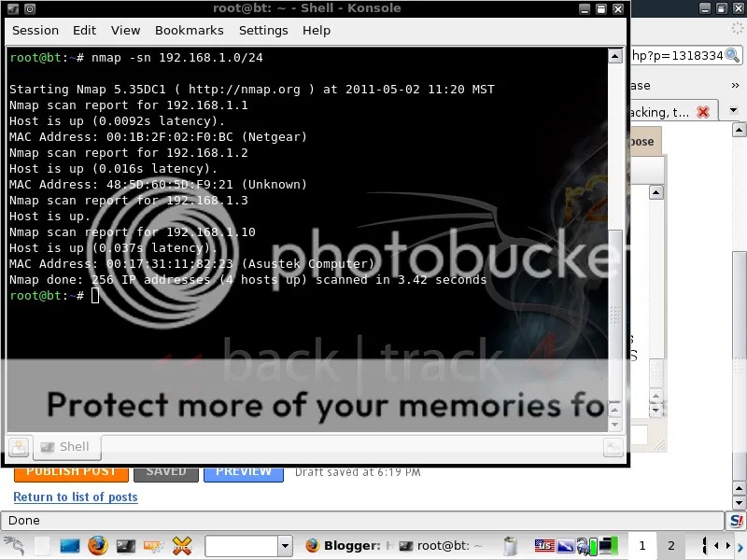Image resolution: width=747 pixels, height=560 pixels.
Task: Open the BackTrack dragon start menu
Action: (14, 546)
